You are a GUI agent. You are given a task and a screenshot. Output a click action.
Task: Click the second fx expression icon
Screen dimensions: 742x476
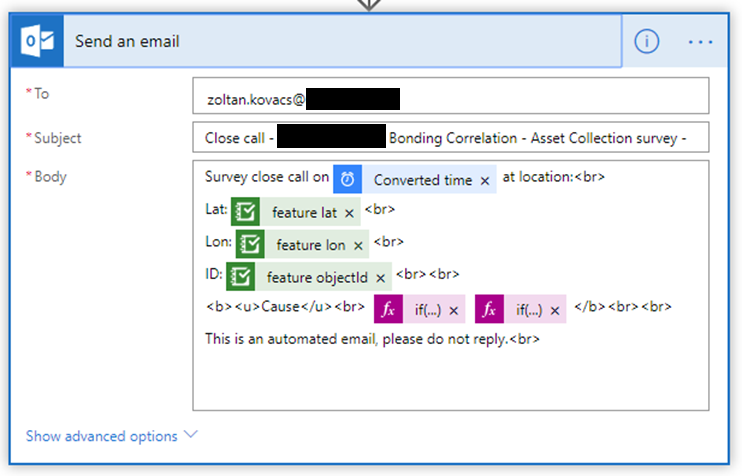point(489,309)
